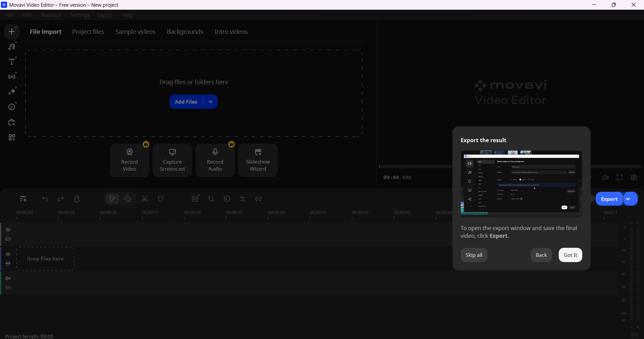Click the Redo arrow
The height and width of the screenshot is (339, 644).
point(61,199)
